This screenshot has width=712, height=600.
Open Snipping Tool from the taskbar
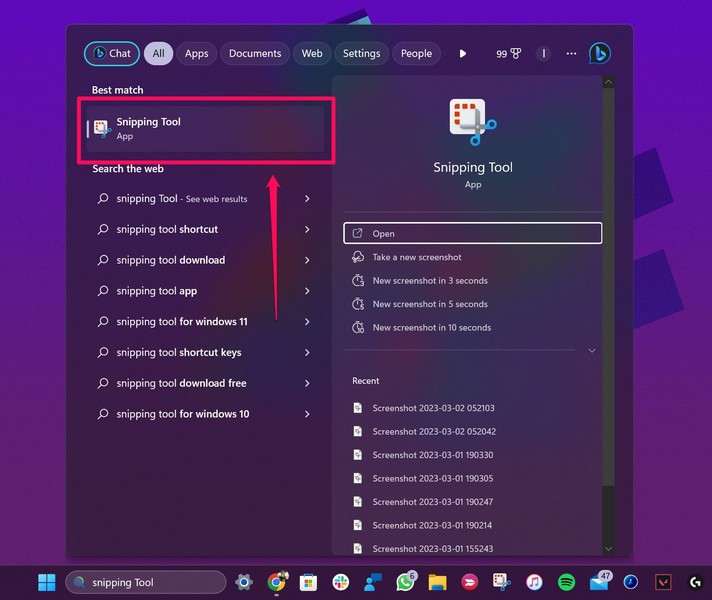[x=502, y=582]
